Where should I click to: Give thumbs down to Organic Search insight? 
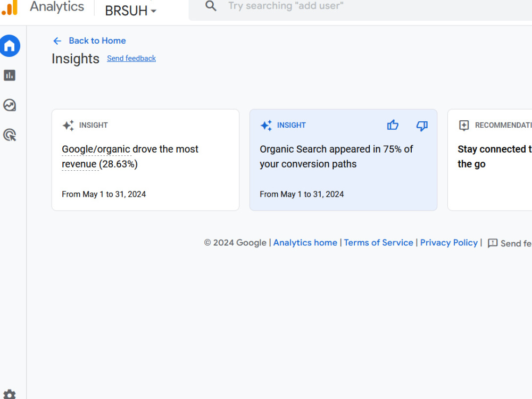coord(422,126)
